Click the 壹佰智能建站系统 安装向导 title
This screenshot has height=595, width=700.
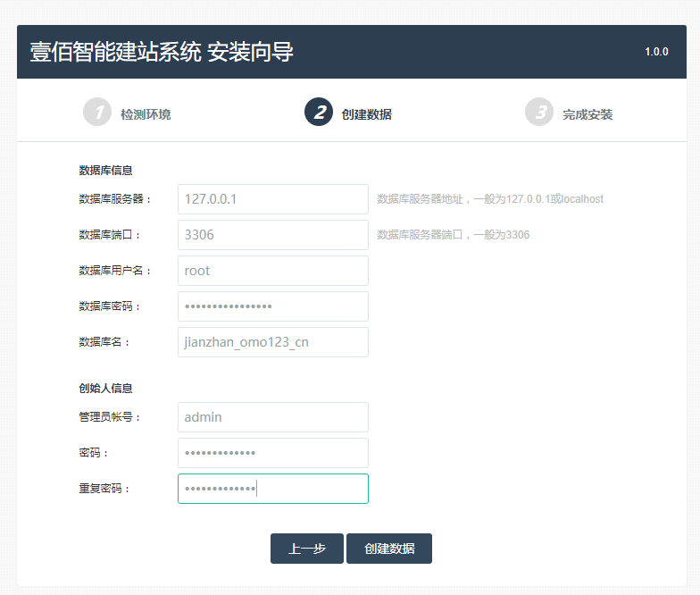coord(162,52)
